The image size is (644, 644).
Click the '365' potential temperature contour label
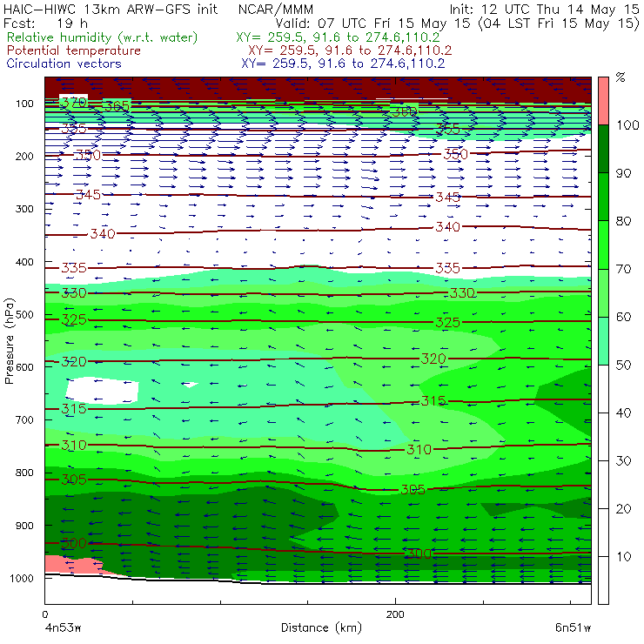117,106
